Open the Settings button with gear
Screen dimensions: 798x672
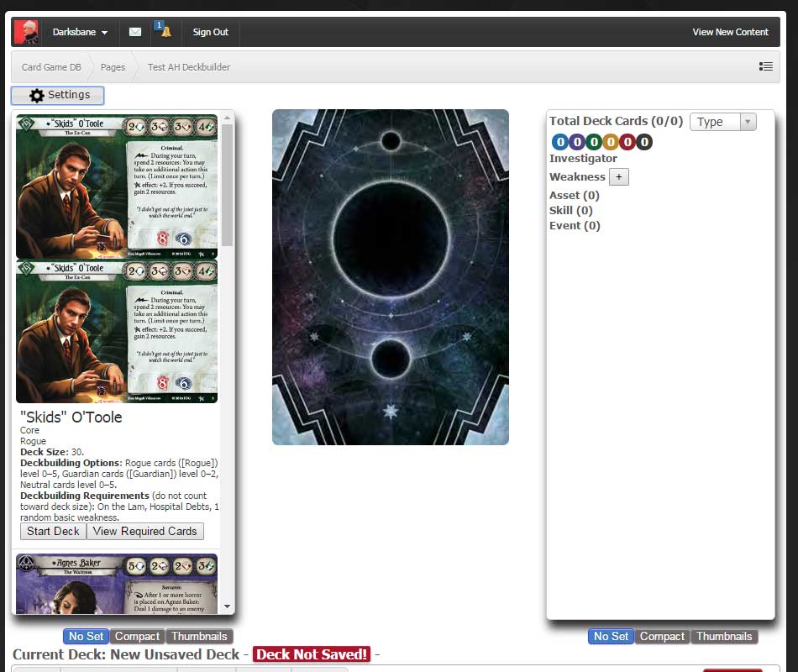[58, 95]
